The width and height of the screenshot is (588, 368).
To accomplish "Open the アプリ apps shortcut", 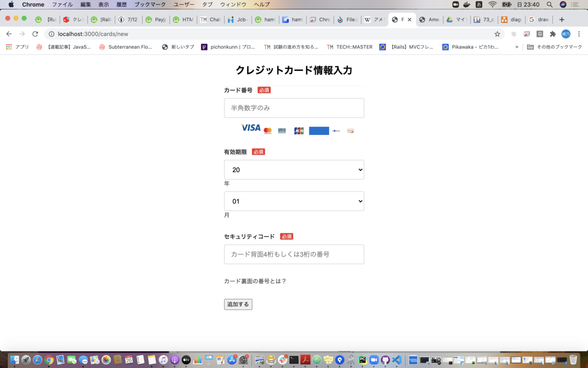I will coord(17,47).
